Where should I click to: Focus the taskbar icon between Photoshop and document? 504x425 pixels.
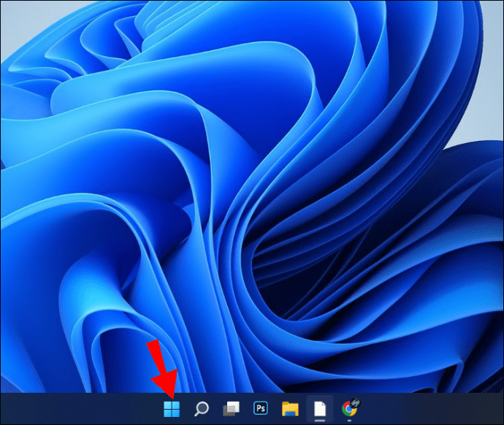point(291,408)
